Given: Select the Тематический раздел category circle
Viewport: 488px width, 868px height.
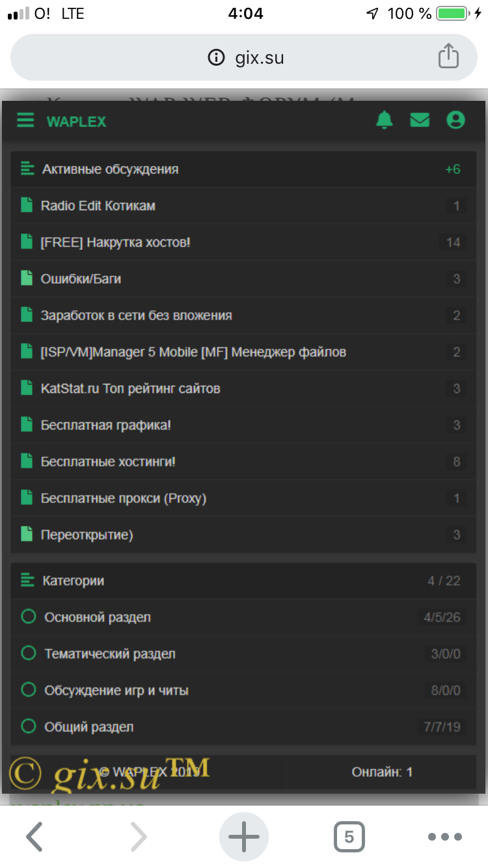Looking at the screenshot, I should pyautogui.click(x=28, y=653).
